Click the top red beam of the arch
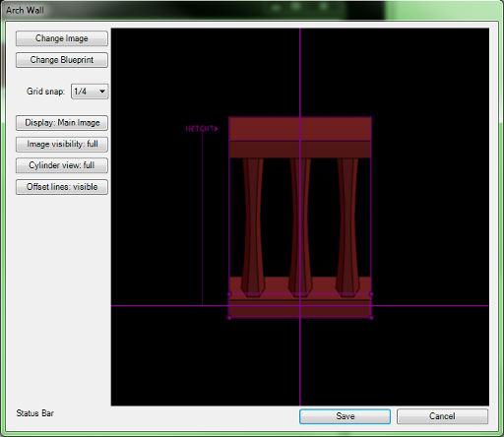504x437 pixels. point(300,129)
